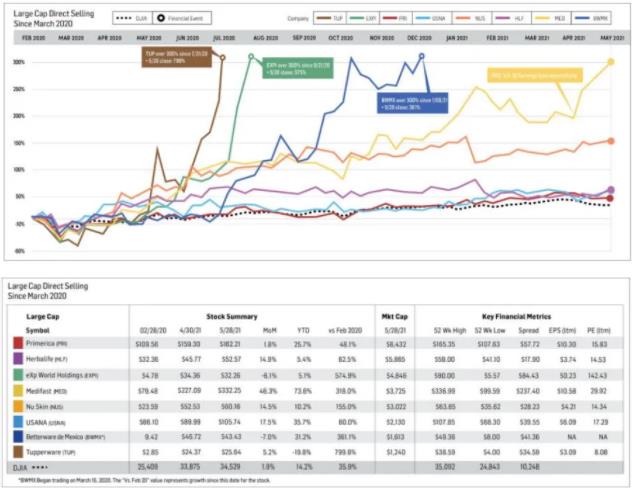Toggle the NUS orange legend entry
Image resolution: width=632 pixels, height=492 pixels.
pos(471,18)
